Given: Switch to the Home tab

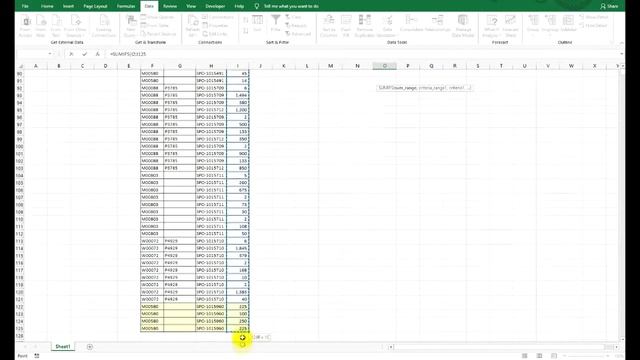Looking at the screenshot, I should (x=47, y=6).
